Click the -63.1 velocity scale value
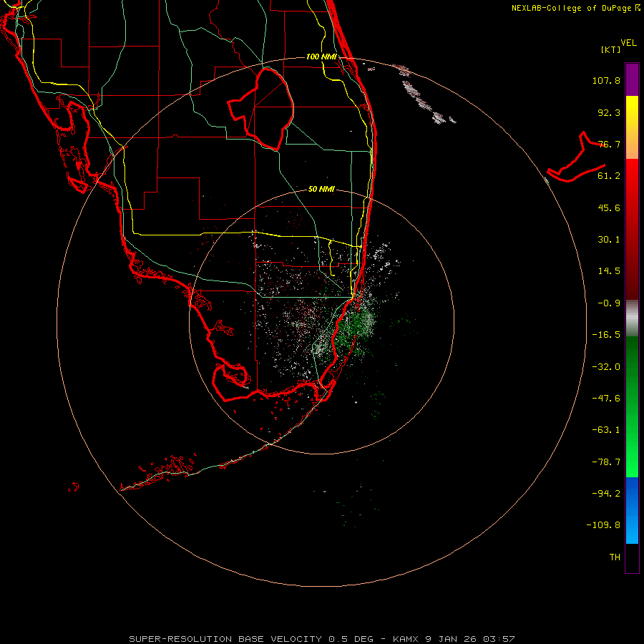Image resolution: width=644 pixels, height=644 pixels. tap(606, 430)
